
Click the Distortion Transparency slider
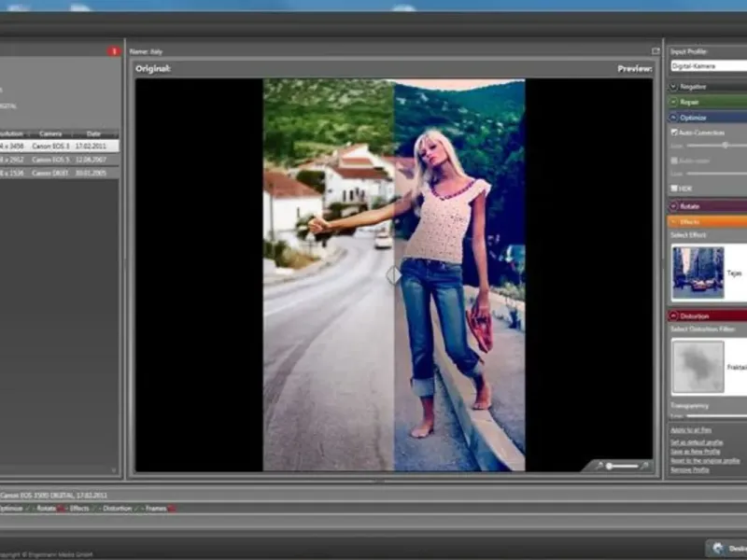(716, 415)
